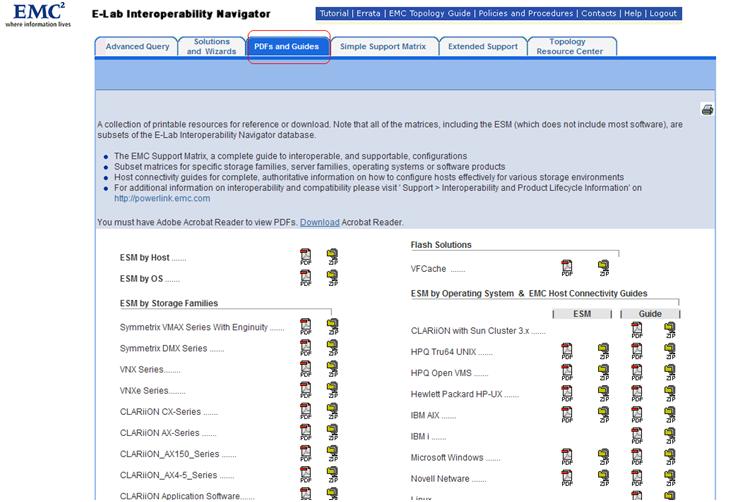Switch to the Extended Support tab
Viewport: 740px width, 502px height.
click(x=483, y=47)
